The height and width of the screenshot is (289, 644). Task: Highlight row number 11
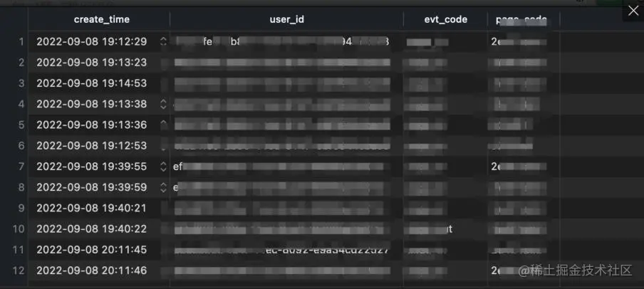click(19, 250)
